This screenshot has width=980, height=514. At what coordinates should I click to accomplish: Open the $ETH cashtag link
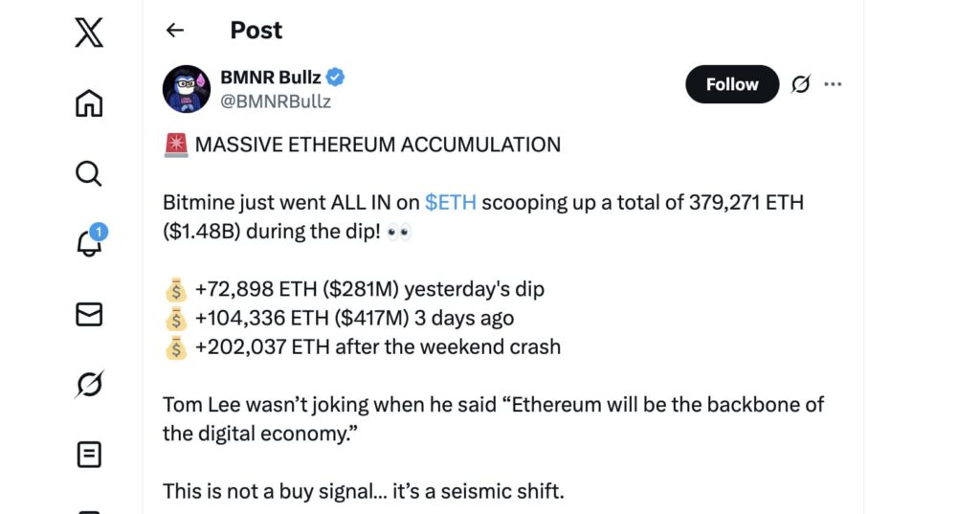[451, 202]
